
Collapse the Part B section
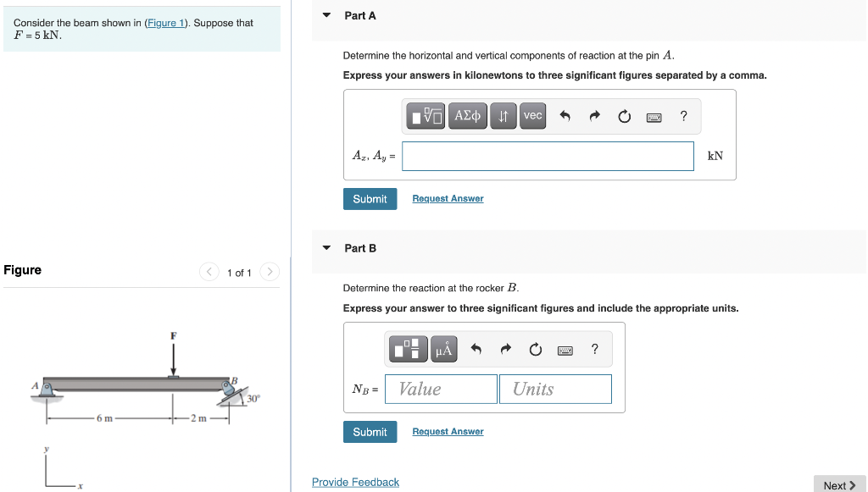[x=326, y=248]
